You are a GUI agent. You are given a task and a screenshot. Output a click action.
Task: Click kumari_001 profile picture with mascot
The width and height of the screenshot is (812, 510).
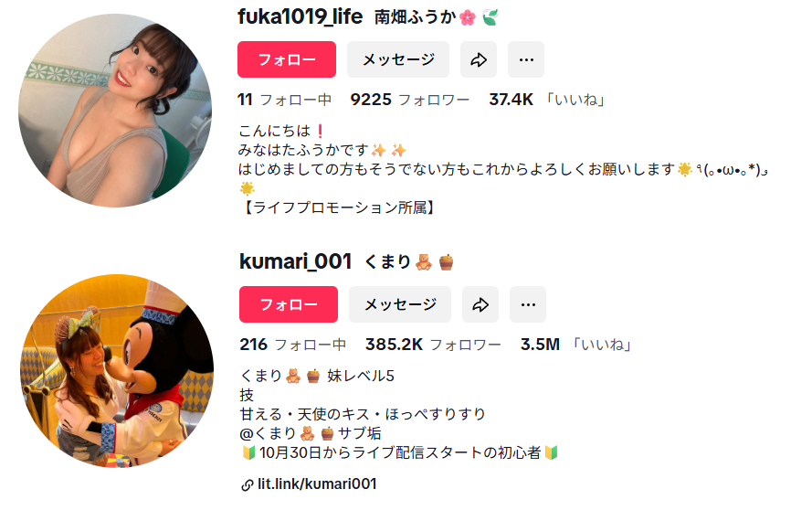click(117, 370)
